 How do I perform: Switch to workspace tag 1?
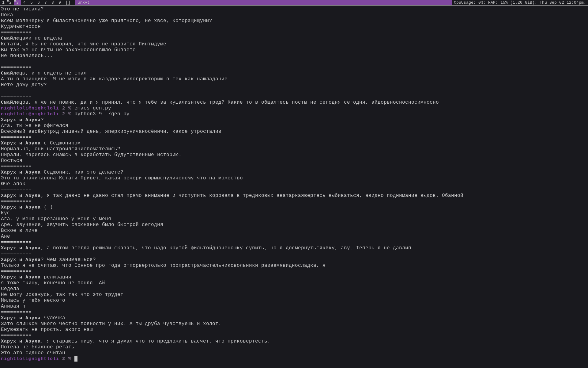pyautogui.click(x=3, y=2)
